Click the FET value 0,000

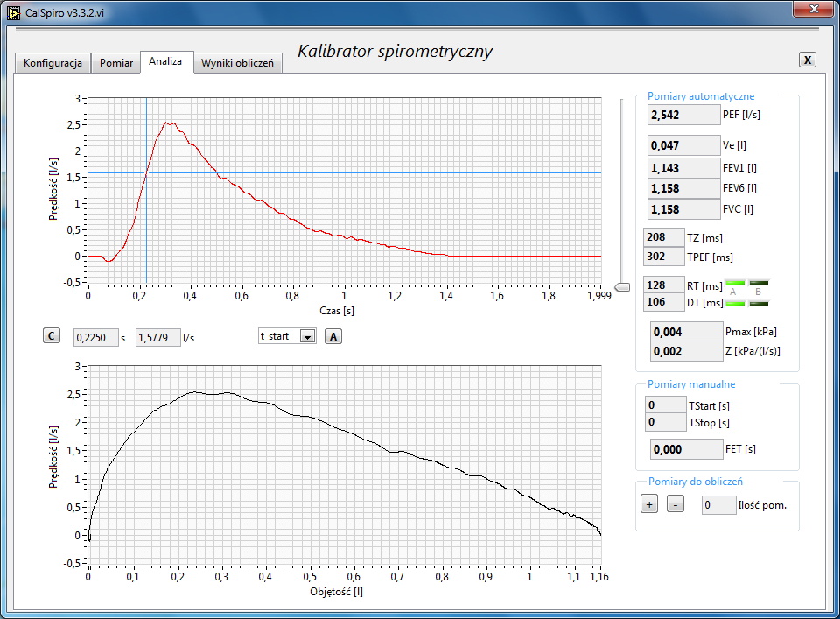(686, 450)
